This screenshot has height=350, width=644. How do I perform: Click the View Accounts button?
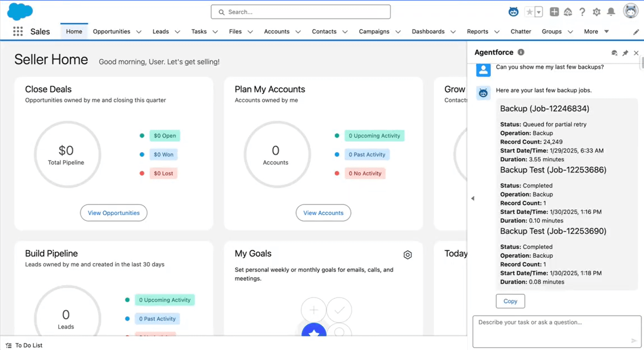[323, 213]
